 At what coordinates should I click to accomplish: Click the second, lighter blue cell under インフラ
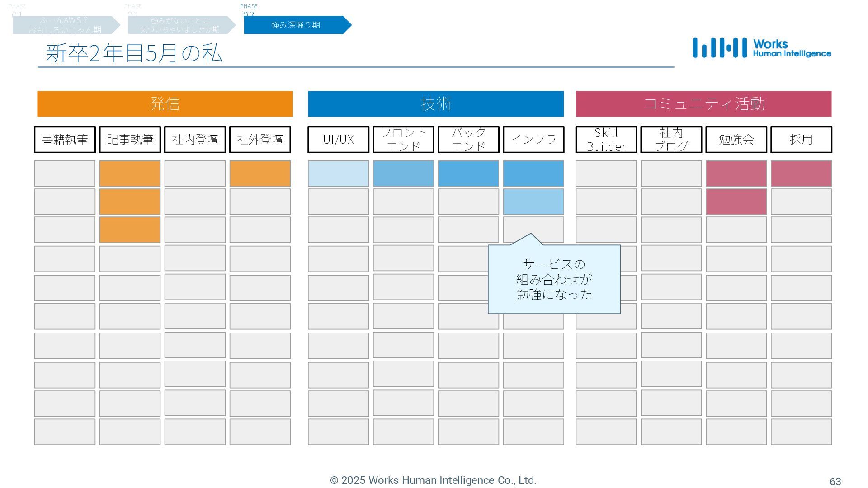tap(533, 202)
